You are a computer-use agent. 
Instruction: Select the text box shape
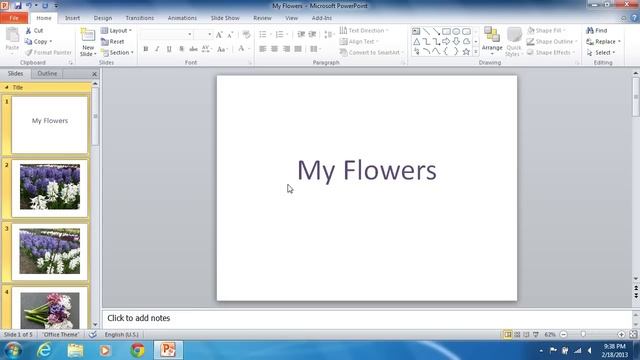[416, 31]
